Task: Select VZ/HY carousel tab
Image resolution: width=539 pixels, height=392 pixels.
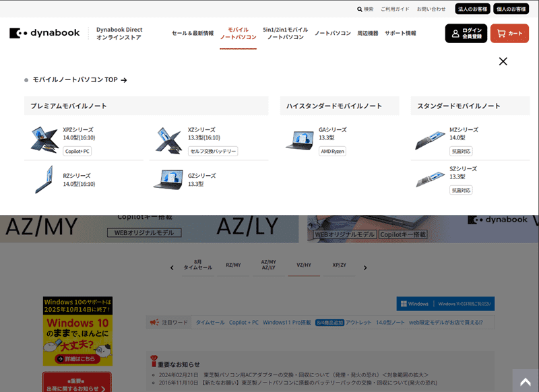Action: (x=304, y=265)
